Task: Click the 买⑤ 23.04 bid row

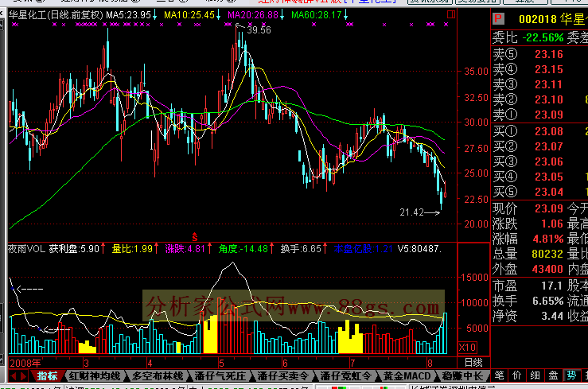Action: [539, 192]
